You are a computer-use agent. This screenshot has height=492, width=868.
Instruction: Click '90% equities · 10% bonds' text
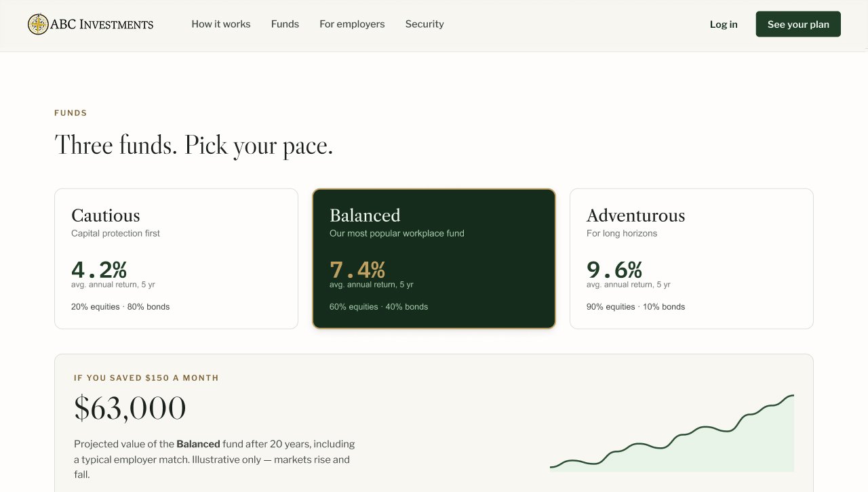pyautogui.click(x=635, y=307)
